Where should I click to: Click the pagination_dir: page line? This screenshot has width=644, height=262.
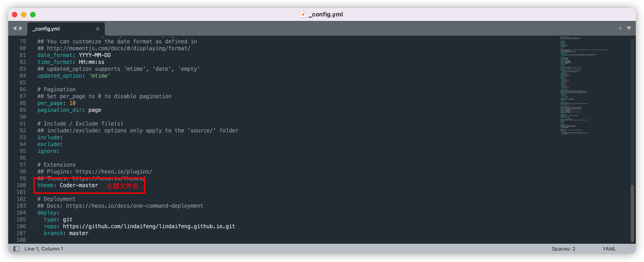[69, 110]
